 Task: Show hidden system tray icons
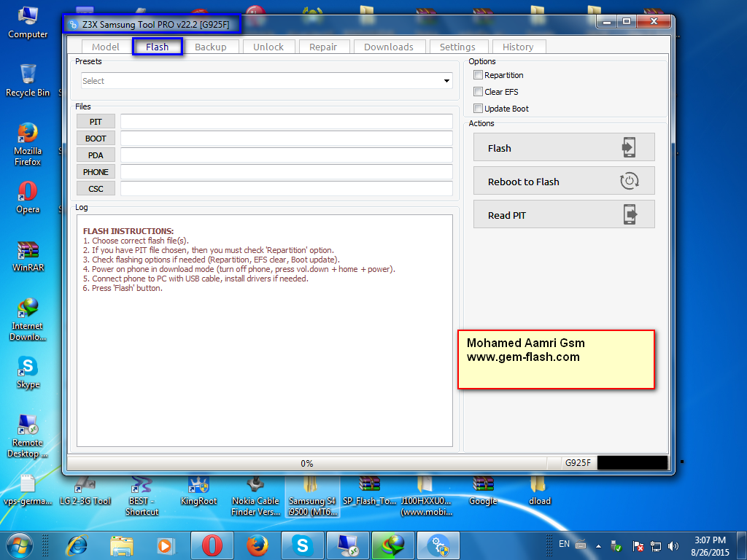tap(598, 545)
